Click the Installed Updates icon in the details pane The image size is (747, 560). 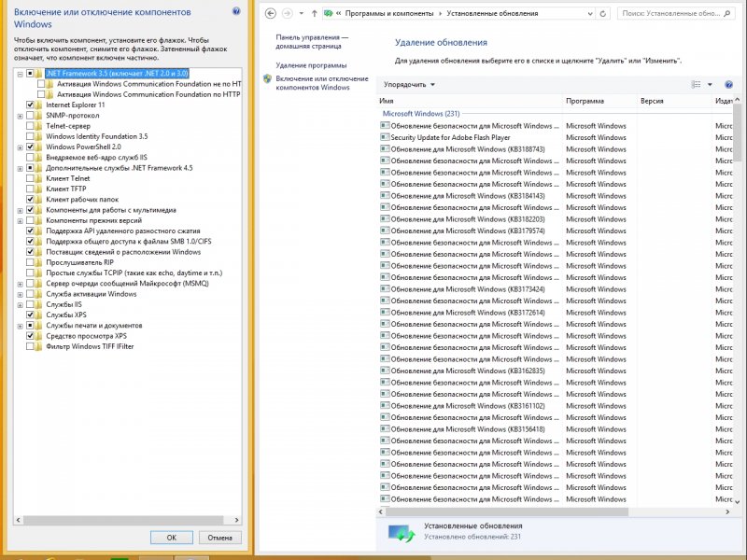pos(402,532)
